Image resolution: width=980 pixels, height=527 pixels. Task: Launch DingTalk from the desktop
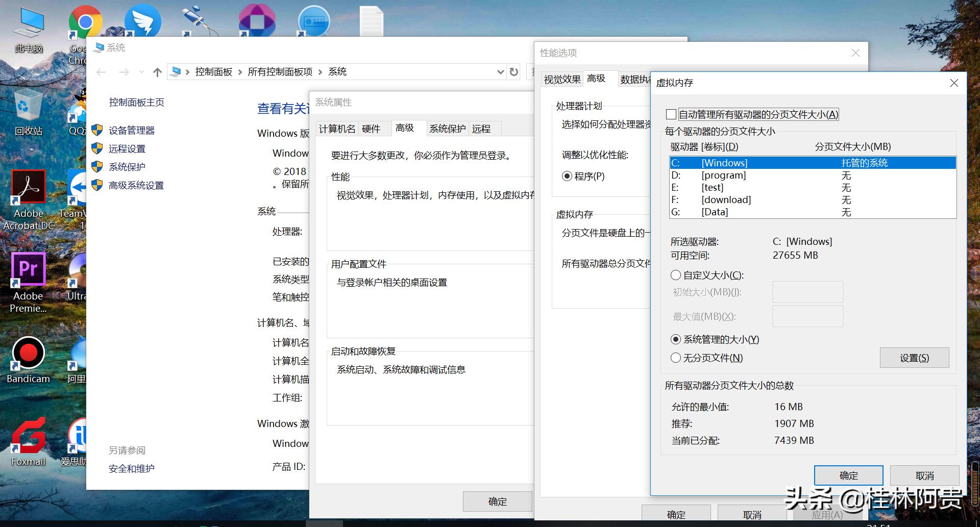tap(143, 21)
